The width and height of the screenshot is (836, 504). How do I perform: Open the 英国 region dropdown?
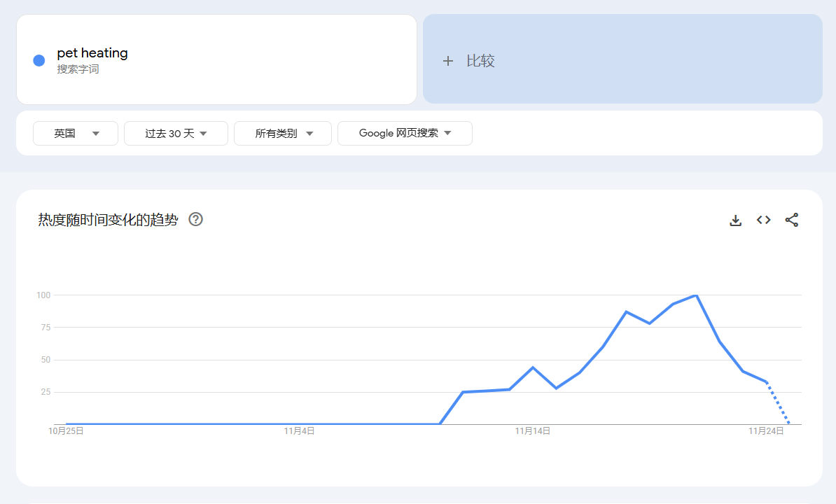tap(76, 133)
